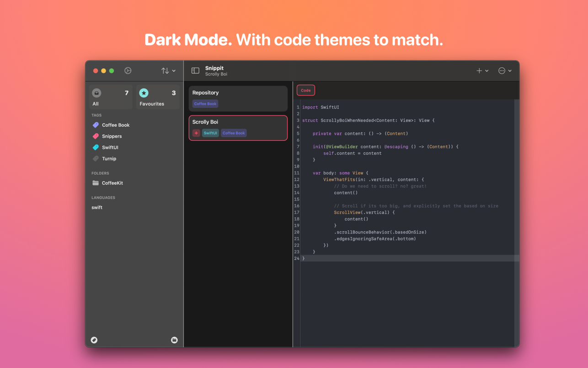Expand the chevron beside ellipsis icon
The height and width of the screenshot is (368, 588).
coord(510,71)
